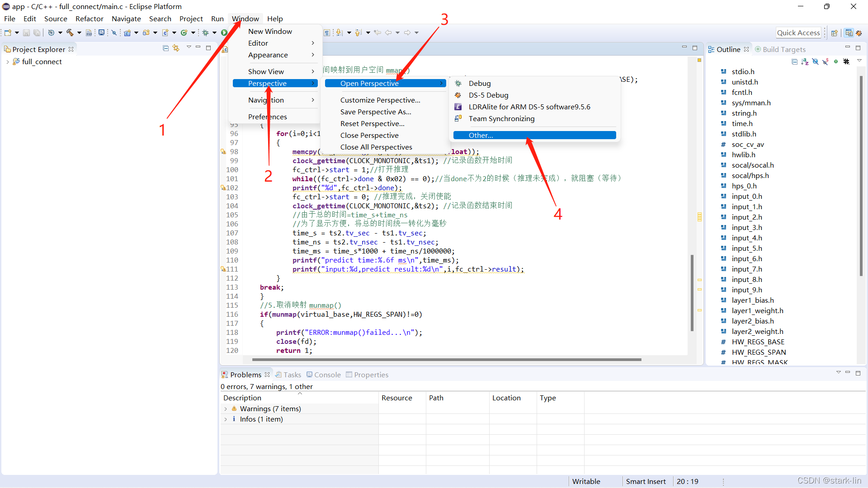Collapse all items in Outline view
The image size is (868, 488).
[x=794, y=61]
